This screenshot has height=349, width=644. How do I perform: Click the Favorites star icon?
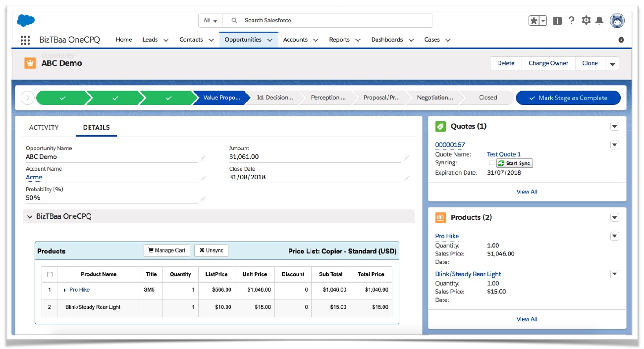click(534, 21)
